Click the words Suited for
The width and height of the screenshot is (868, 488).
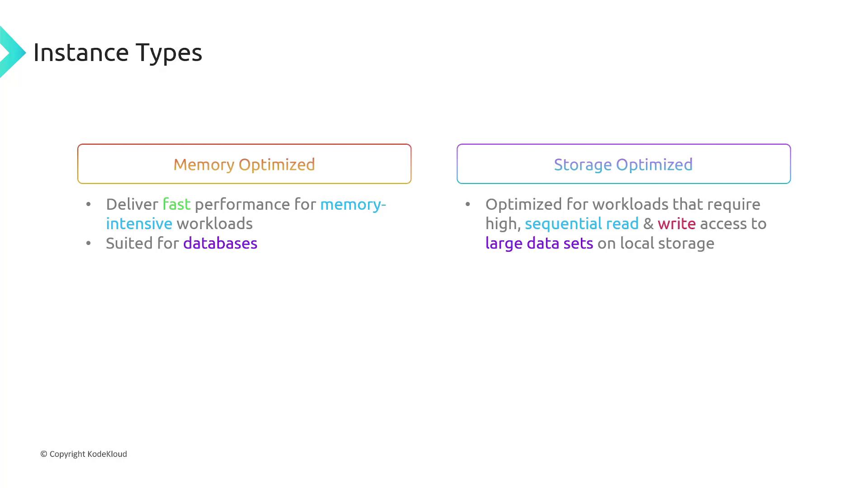tap(142, 243)
